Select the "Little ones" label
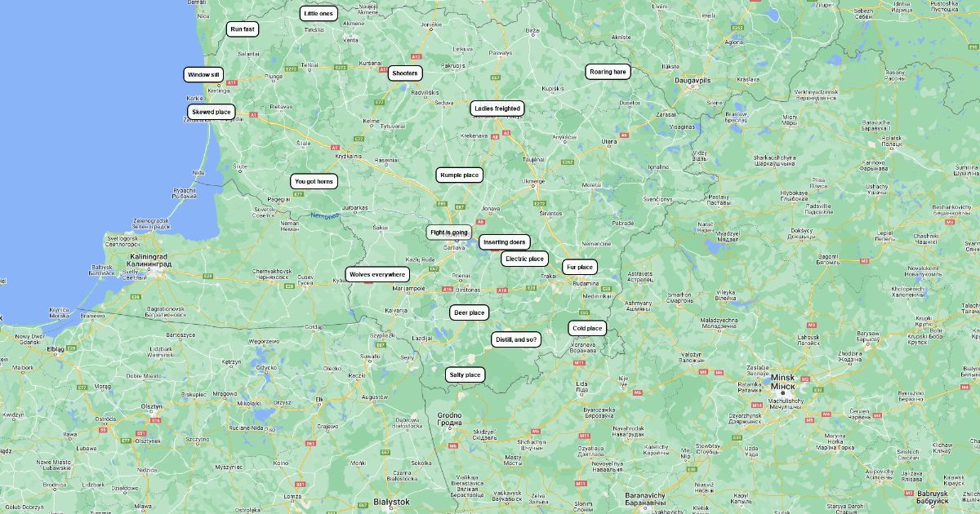Viewport: 980px width, 514px height. click(318, 14)
